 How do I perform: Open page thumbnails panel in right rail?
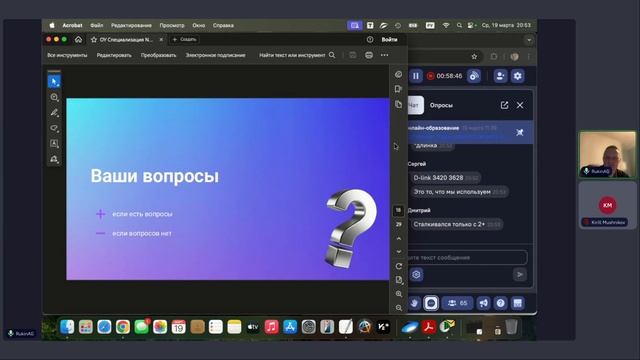399,104
